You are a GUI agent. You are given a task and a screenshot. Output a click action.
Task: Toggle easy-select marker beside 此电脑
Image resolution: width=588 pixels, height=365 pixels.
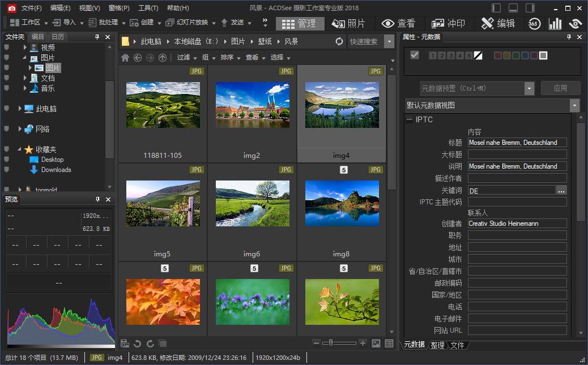(x=6, y=109)
